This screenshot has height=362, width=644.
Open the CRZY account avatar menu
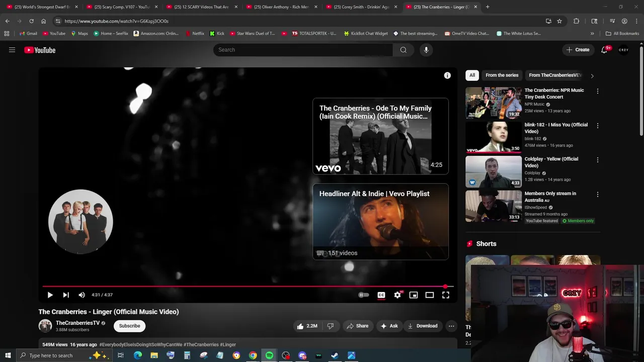(x=623, y=50)
